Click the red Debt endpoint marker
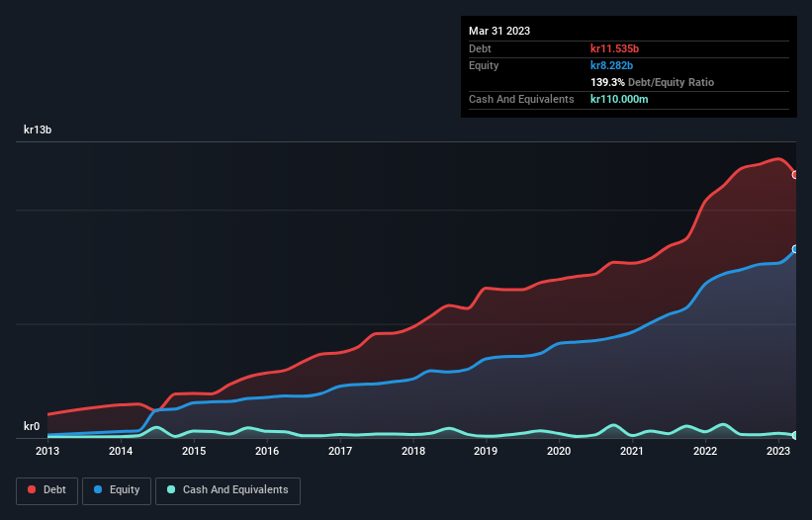812x520 pixels. [x=795, y=175]
